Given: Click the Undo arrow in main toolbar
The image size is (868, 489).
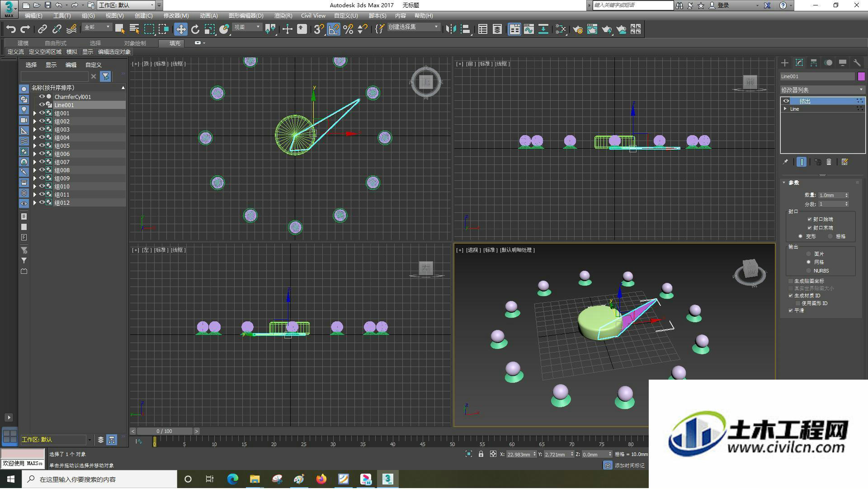Looking at the screenshot, I should click(x=11, y=29).
